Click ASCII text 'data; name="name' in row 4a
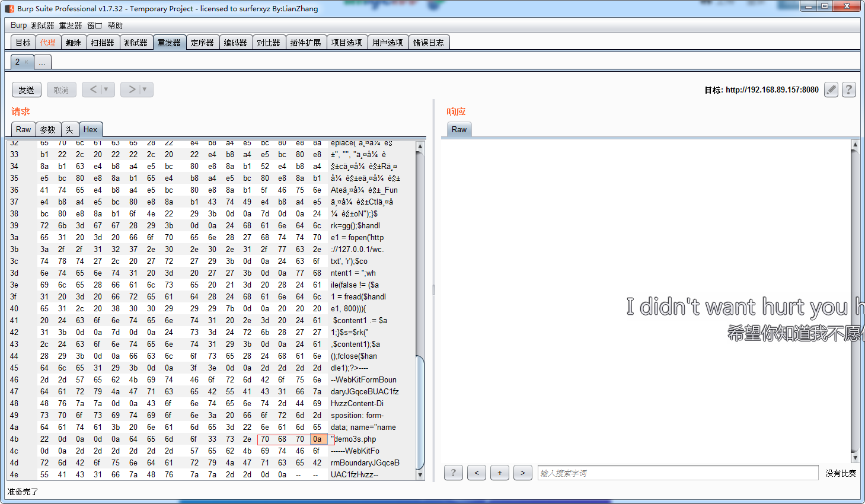The height and width of the screenshot is (504, 865). point(363,428)
